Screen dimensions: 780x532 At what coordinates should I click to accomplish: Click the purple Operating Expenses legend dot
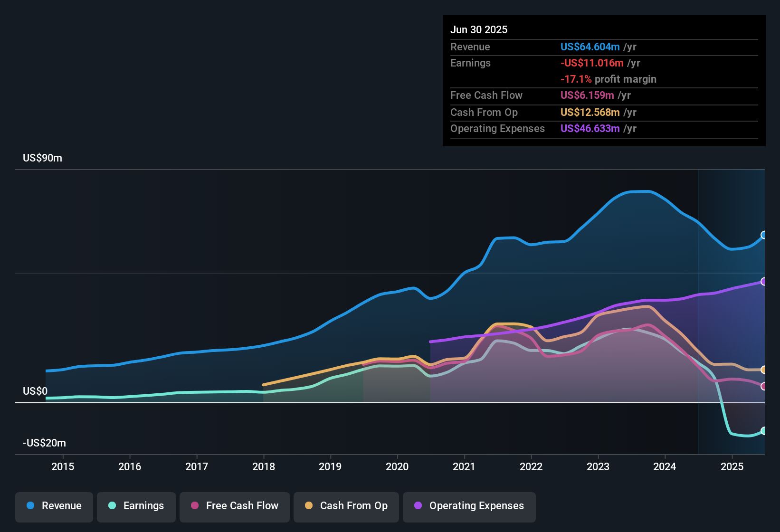pyautogui.click(x=417, y=506)
